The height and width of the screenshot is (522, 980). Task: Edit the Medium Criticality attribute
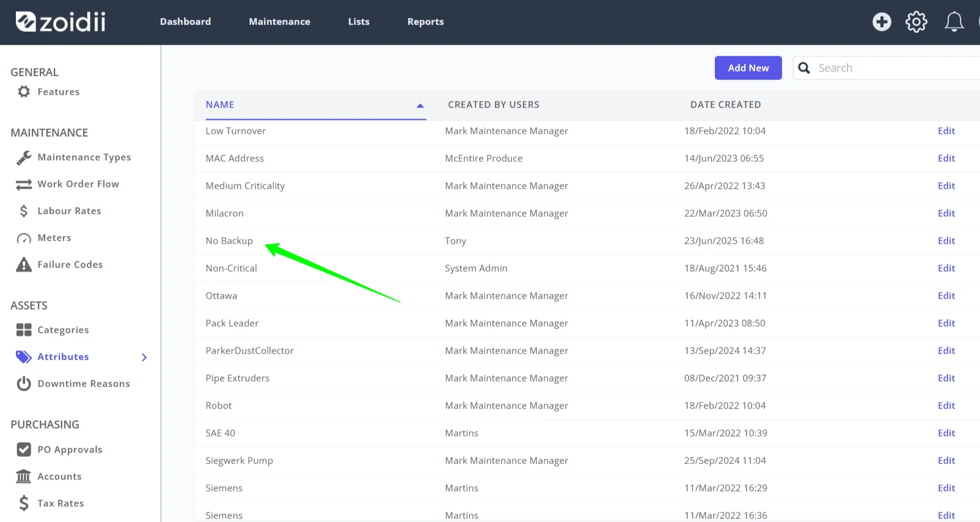[946, 186]
